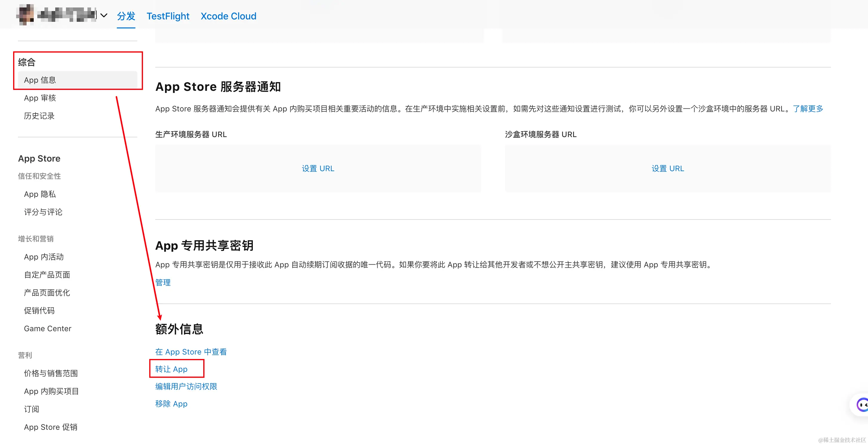
Task: Open App 审核 in the sidebar
Action: [40, 98]
